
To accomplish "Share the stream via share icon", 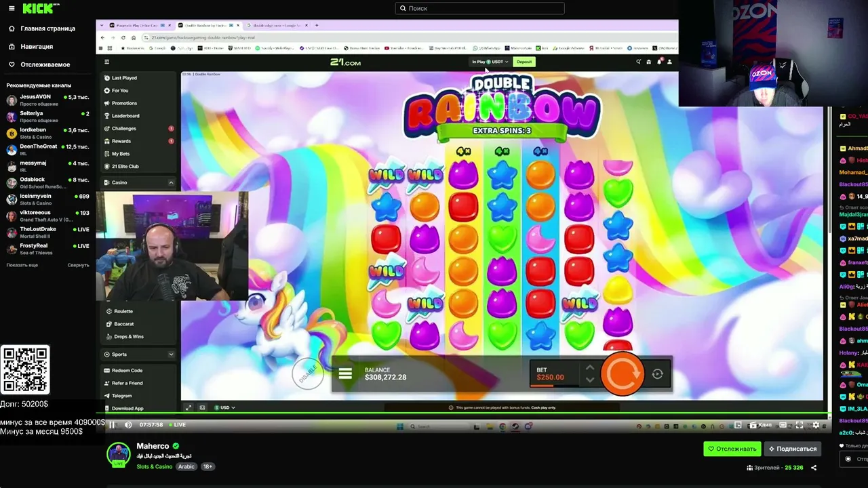I will 814,468.
